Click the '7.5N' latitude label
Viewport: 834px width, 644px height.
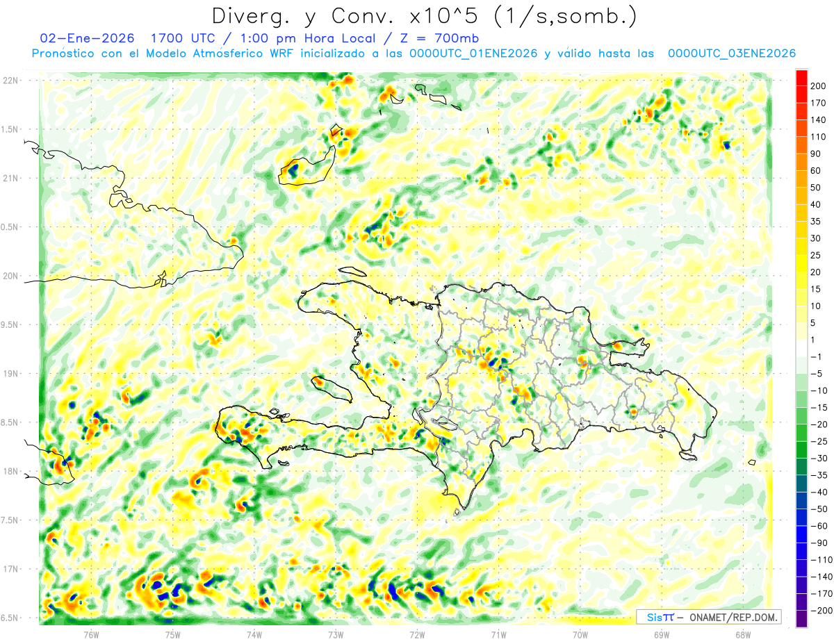[x=10, y=520]
